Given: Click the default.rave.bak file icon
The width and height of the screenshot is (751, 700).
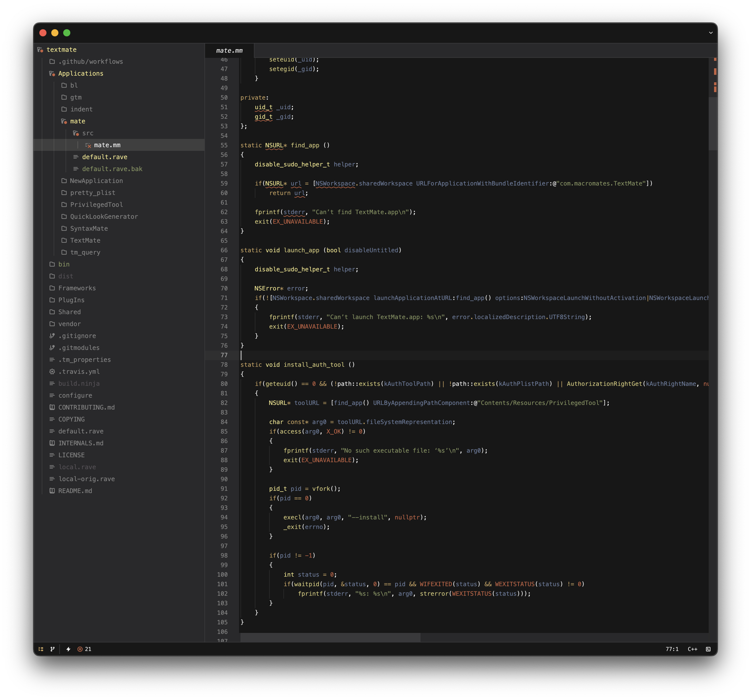Looking at the screenshot, I should point(76,169).
